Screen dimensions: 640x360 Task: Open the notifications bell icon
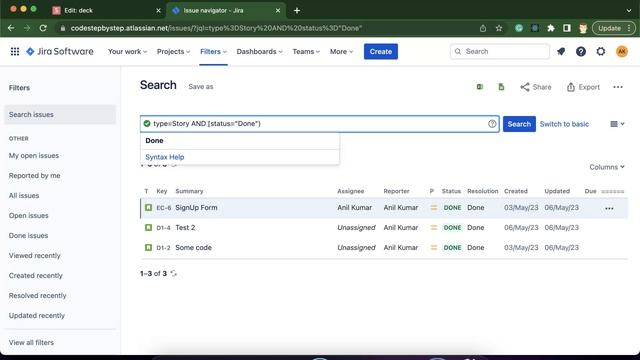pos(561,51)
